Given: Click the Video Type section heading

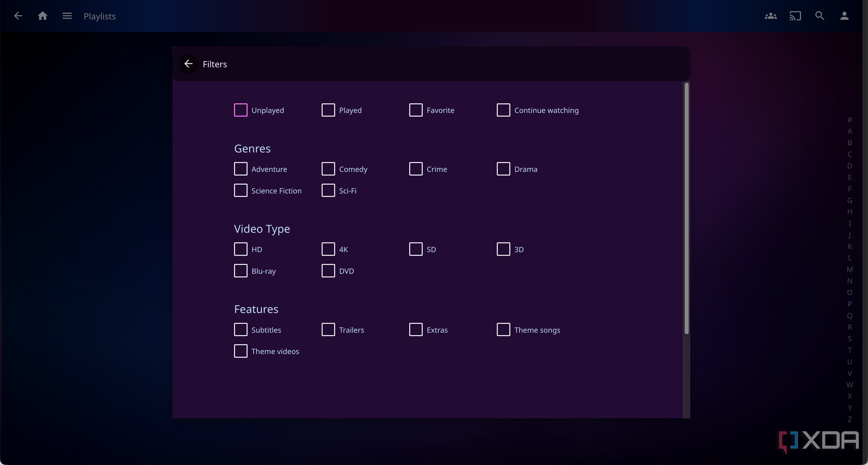Looking at the screenshot, I should [262, 229].
